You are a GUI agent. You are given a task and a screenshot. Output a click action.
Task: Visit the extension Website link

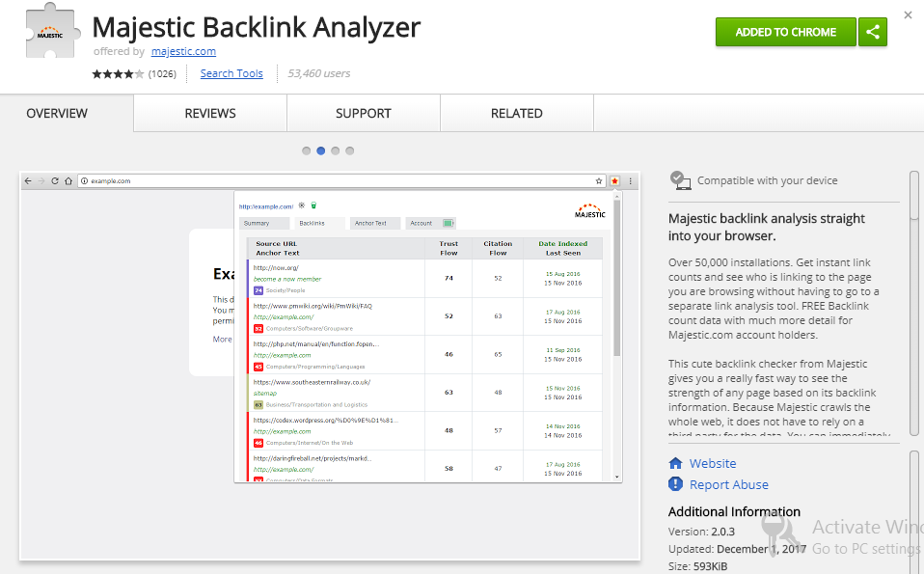pyautogui.click(x=713, y=463)
